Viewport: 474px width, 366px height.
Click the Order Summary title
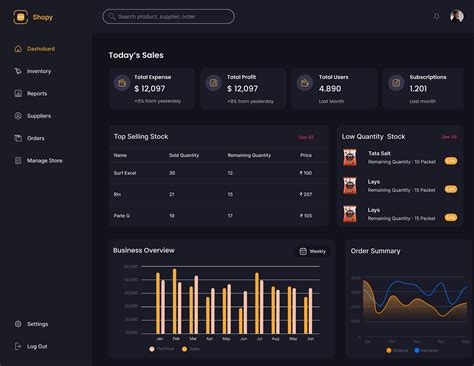pyautogui.click(x=375, y=251)
